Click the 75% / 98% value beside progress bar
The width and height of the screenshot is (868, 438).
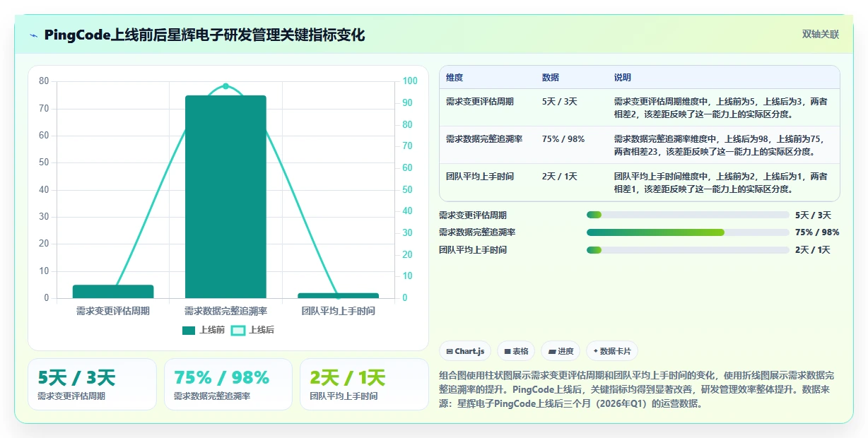817,232
